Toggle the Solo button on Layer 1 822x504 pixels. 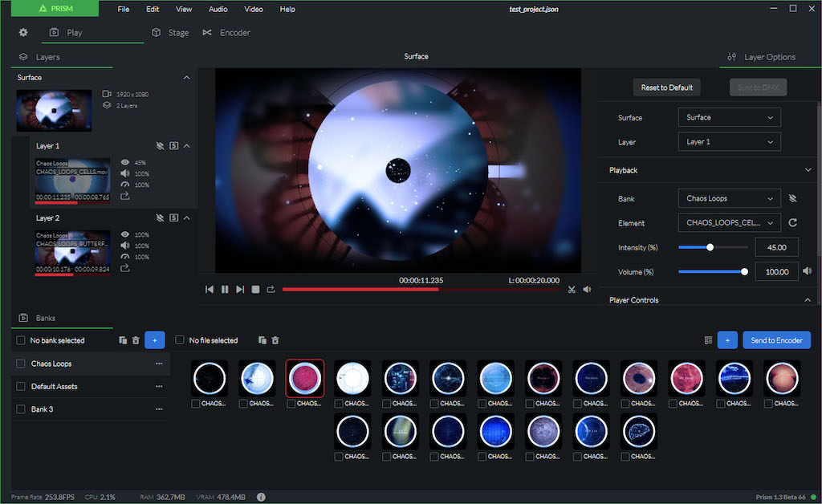pyautogui.click(x=173, y=146)
